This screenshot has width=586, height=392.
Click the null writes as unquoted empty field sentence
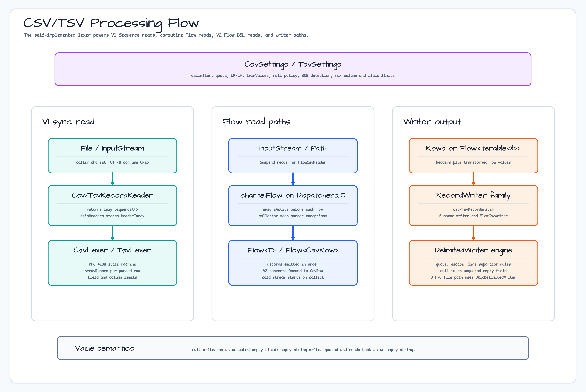[303, 350]
